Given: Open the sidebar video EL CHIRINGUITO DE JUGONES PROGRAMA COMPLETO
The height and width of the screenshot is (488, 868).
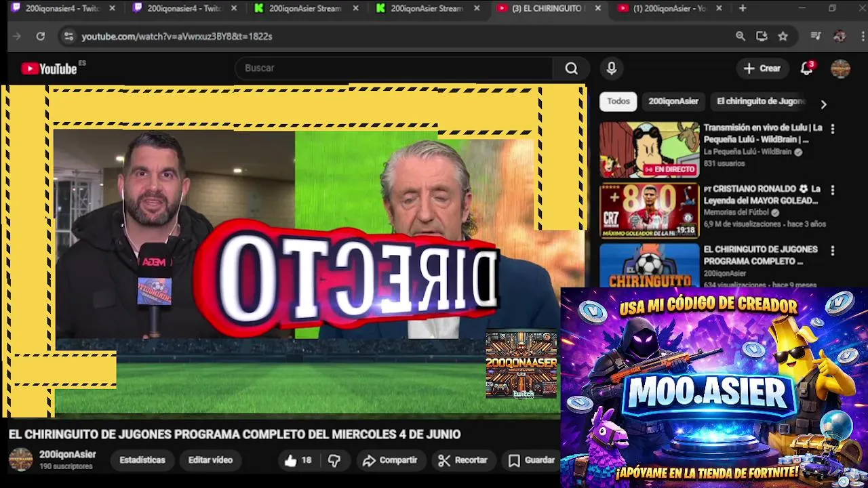Looking at the screenshot, I should click(x=760, y=255).
